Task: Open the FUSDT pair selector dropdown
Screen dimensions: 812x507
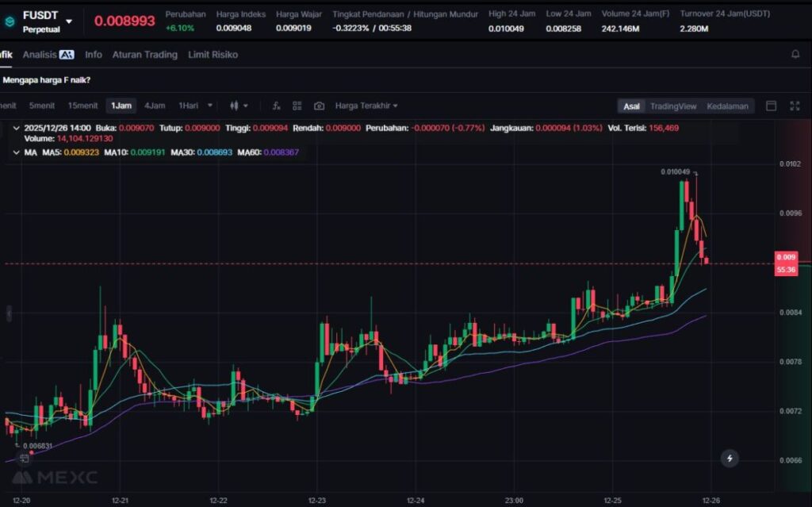Action: point(69,21)
